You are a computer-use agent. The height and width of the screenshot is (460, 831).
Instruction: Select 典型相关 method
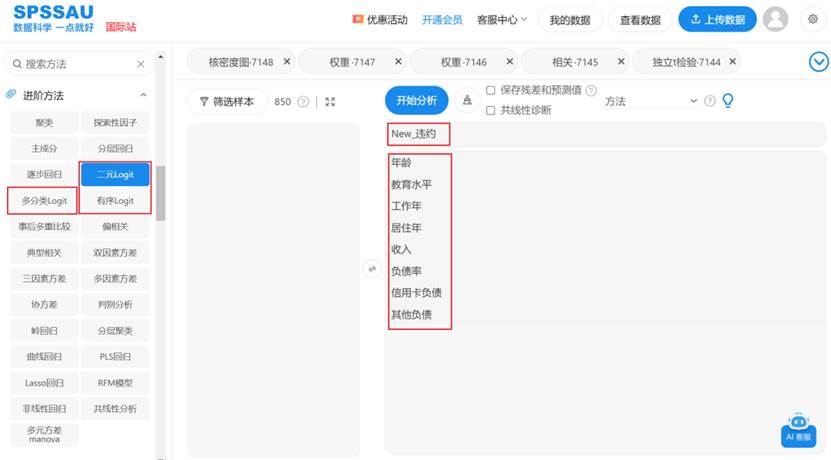44,252
